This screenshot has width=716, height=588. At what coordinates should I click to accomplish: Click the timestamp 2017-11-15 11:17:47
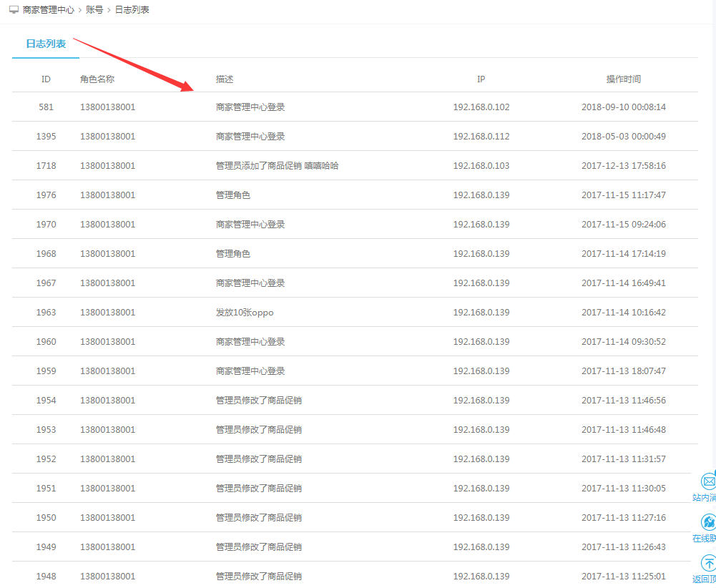click(x=623, y=195)
